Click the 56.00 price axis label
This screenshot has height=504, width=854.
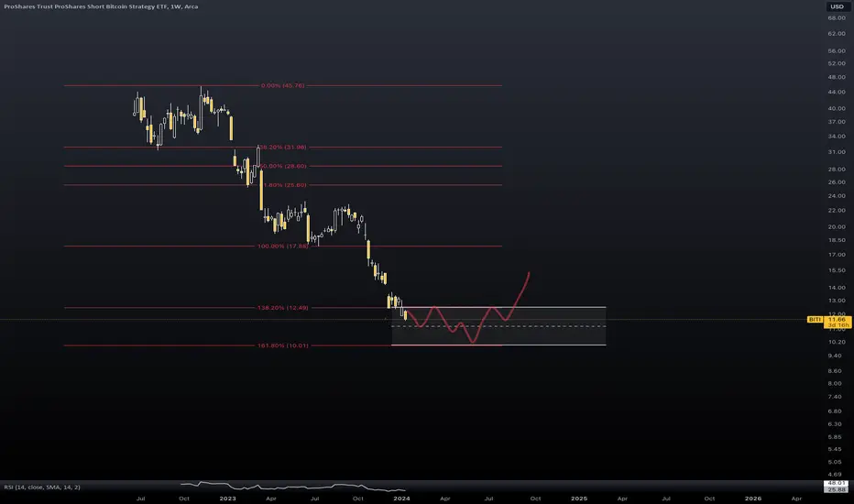(837, 51)
